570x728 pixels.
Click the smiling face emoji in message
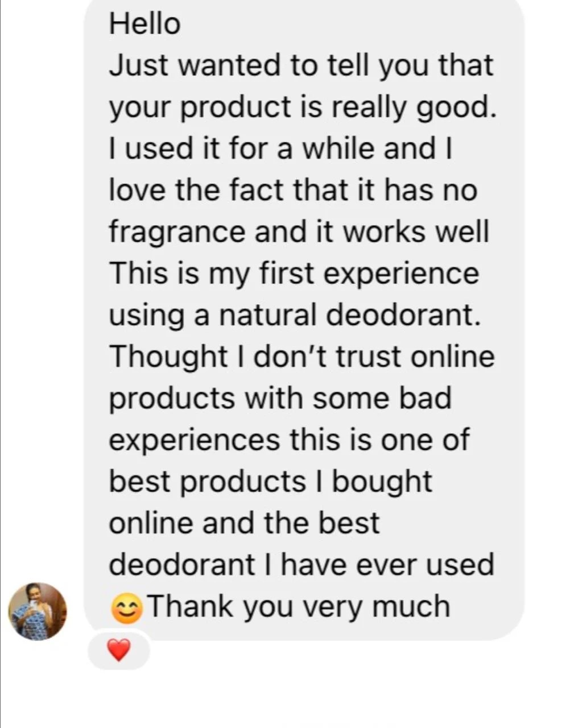tap(126, 608)
